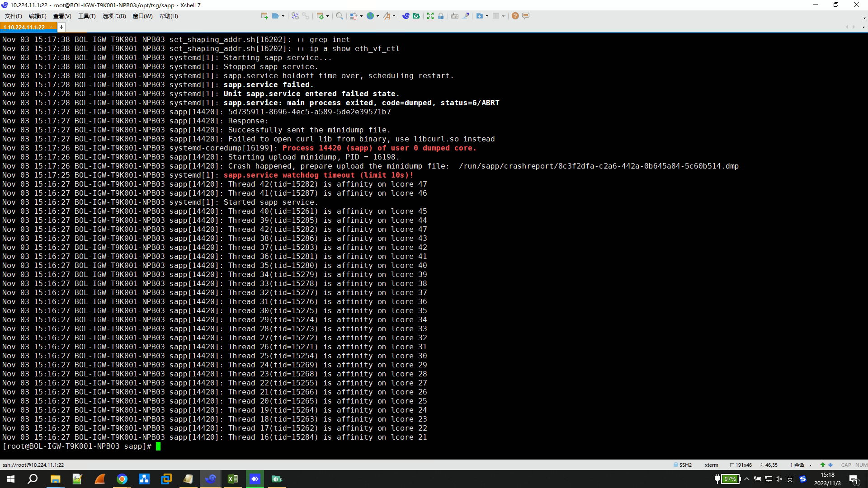868x488 pixels.
Task: Open the 工具(T) menu
Action: 87,16
